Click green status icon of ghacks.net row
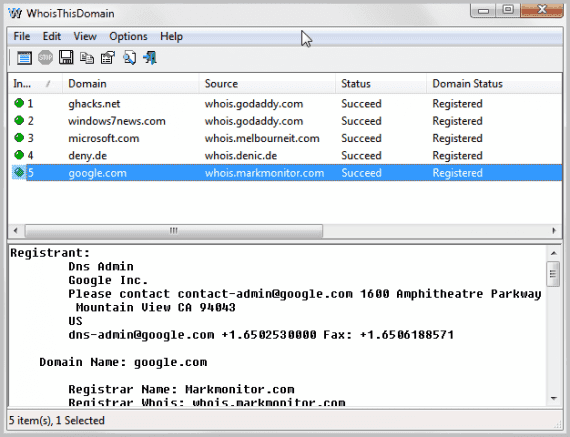The width and height of the screenshot is (570, 437). point(19,103)
